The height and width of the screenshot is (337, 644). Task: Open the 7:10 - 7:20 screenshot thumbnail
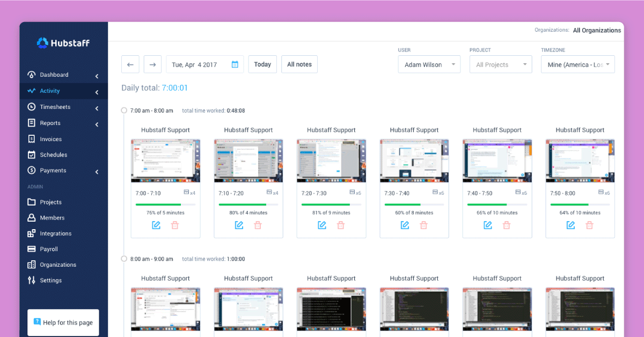point(248,161)
